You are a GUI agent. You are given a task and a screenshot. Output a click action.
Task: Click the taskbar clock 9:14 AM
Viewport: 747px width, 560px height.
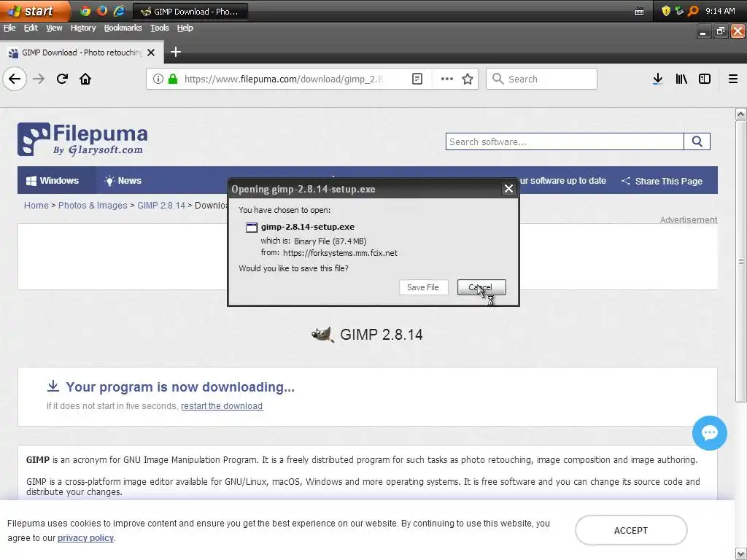(x=720, y=11)
